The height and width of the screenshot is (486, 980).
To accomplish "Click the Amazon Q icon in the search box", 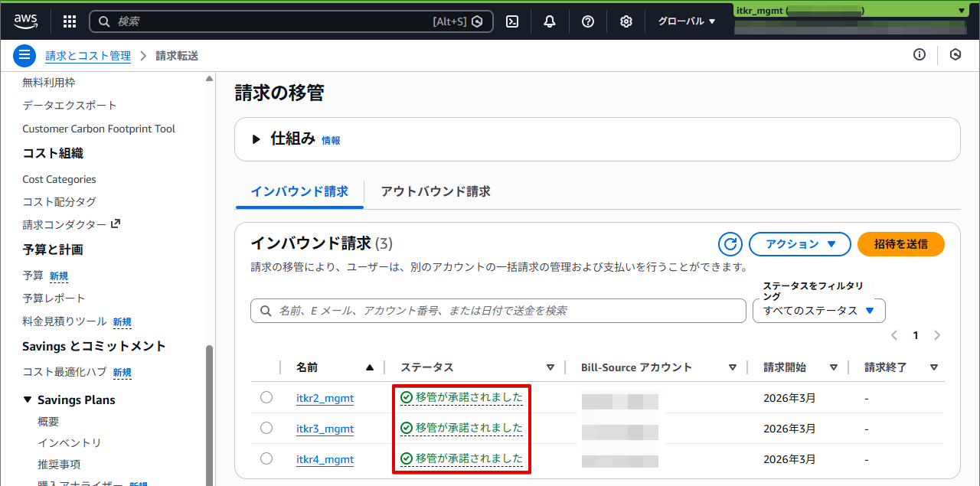I will pos(477,21).
